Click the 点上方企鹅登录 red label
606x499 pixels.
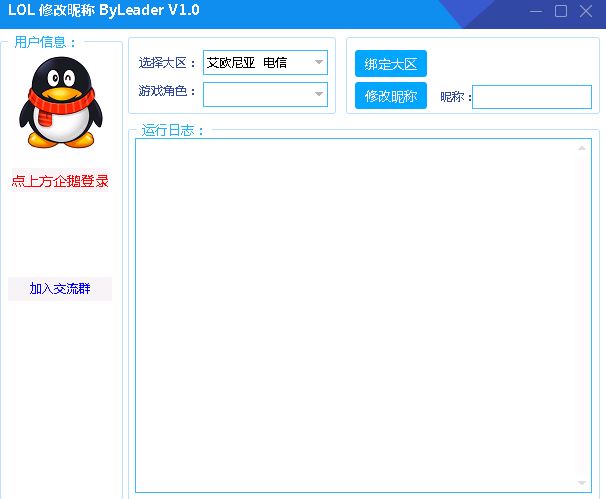[x=60, y=181]
